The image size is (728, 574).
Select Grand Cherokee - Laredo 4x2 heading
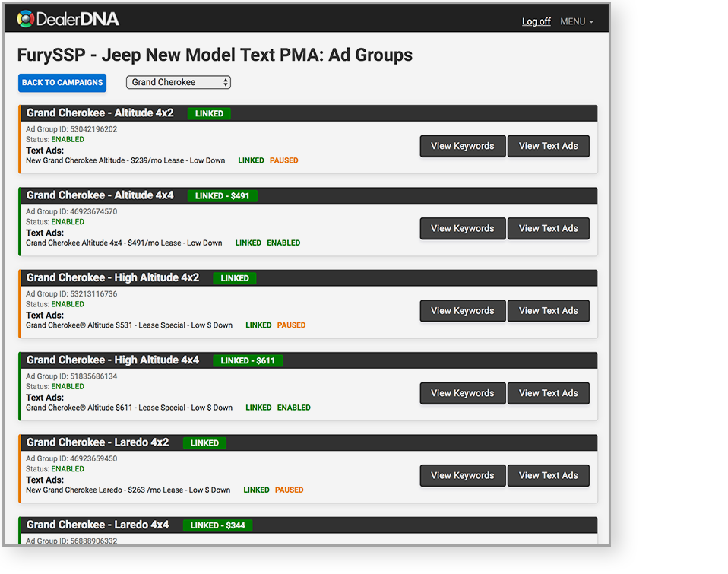[x=97, y=442]
